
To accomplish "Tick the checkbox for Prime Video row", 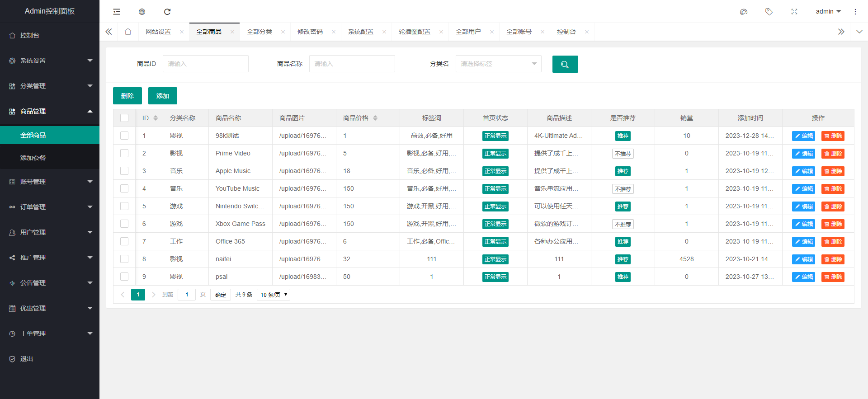I will point(124,153).
